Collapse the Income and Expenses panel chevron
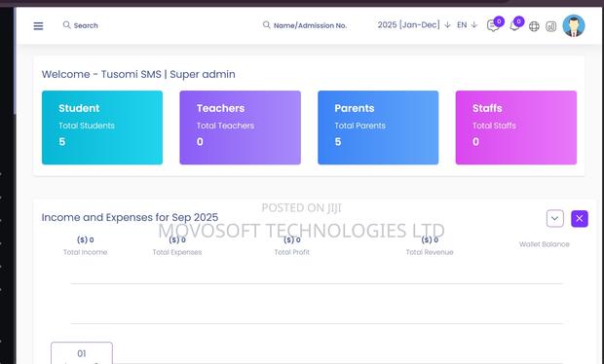 click(554, 219)
